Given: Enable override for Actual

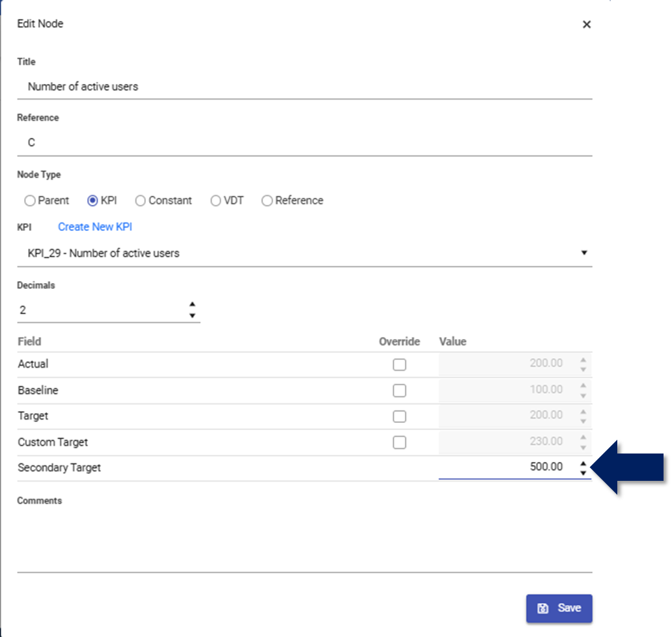Looking at the screenshot, I should point(399,364).
